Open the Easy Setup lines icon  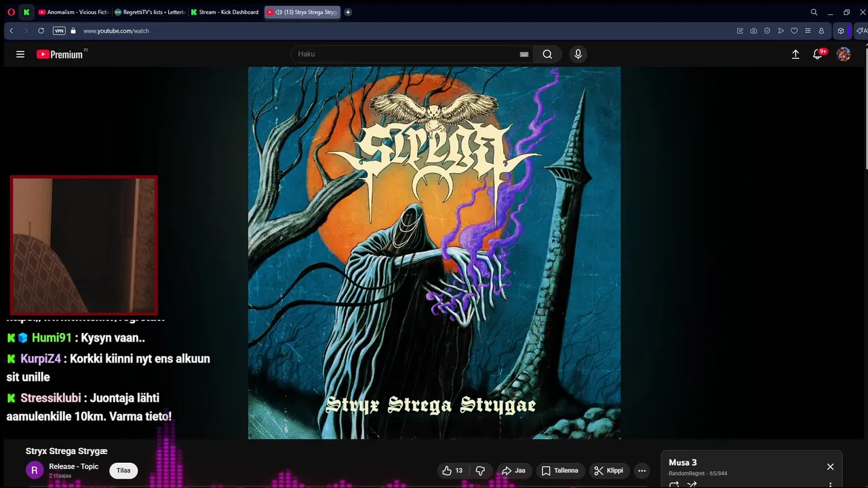808,30
